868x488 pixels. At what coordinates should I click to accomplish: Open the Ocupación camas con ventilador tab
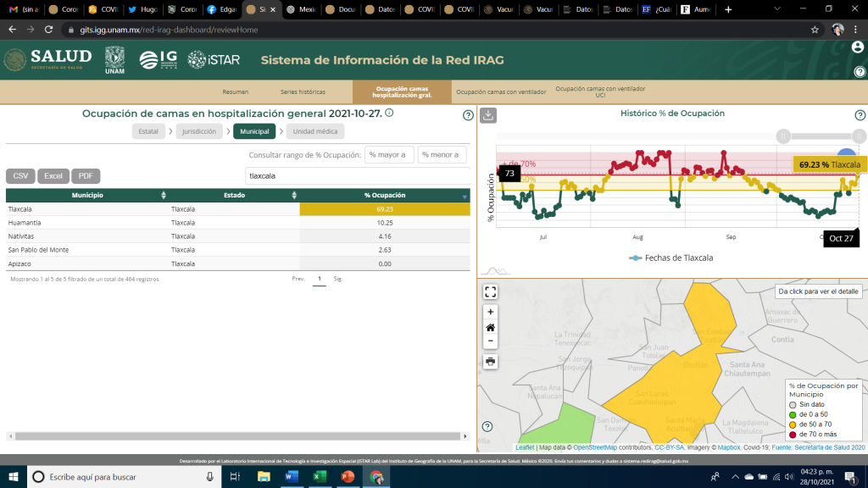click(502, 91)
